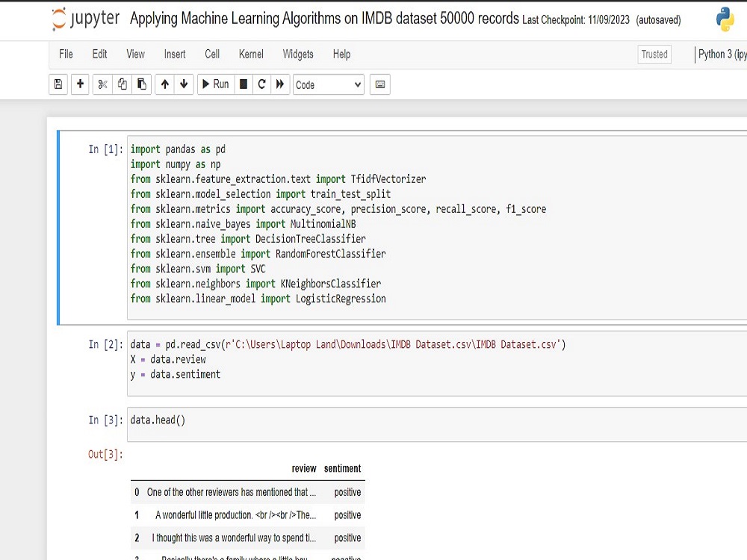Click the 'X = data.review' line

pyautogui.click(x=168, y=360)
